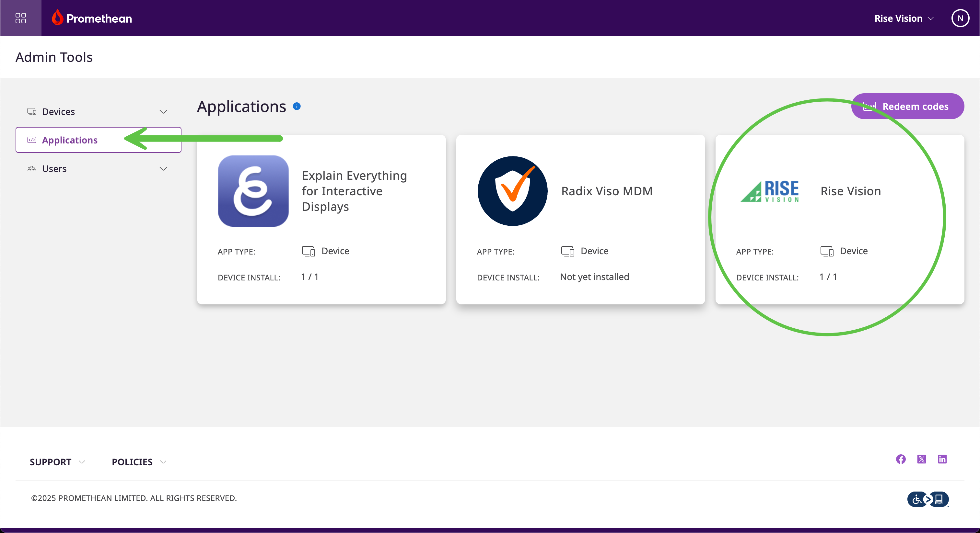The image size is (980, 533).
Task: Open the Radix Viso MDM title
Action: coord(607,191)
